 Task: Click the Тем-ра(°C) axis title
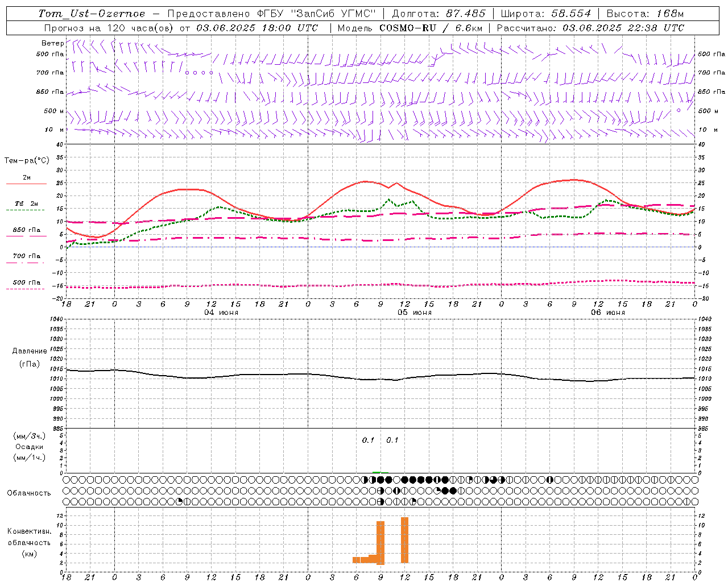tap(27, 161)
